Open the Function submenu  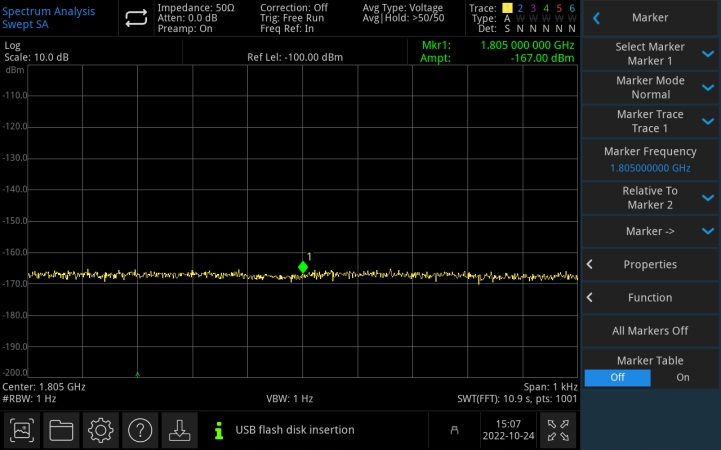pos(650,298)
